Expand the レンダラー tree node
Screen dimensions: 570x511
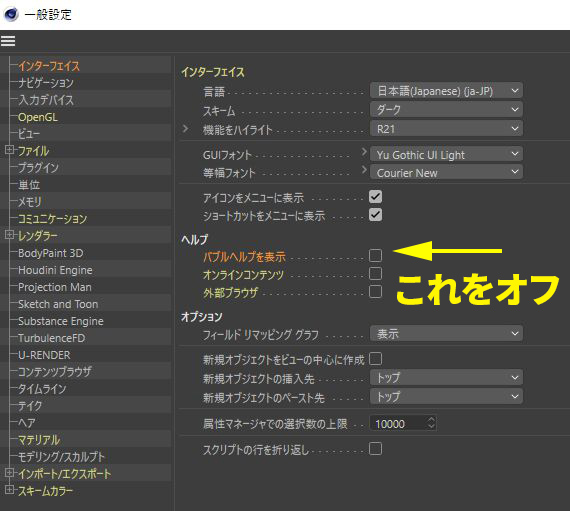[x=9, y=235]
